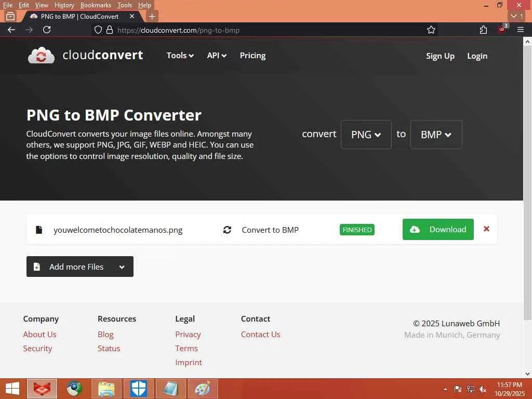Viewport: 532px width, 399px height.
Task: Expand the API dropdown menu
Action: pyautogui.click(x=217, y=56)
